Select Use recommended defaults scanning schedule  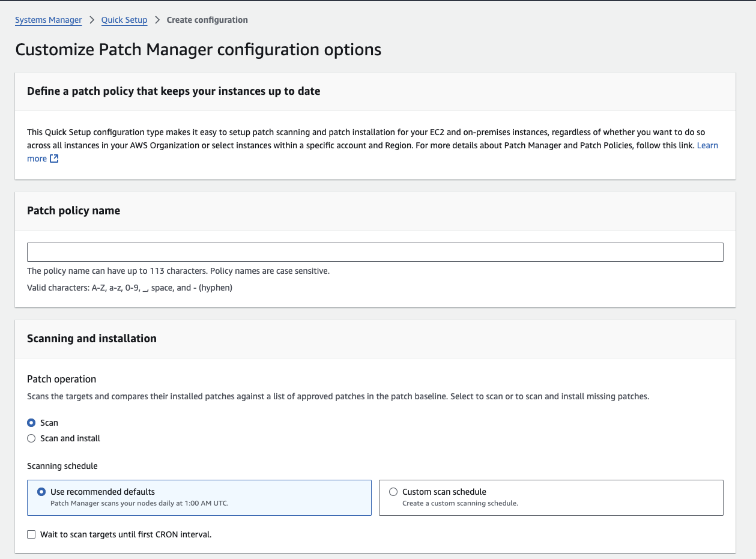(199, 497)
